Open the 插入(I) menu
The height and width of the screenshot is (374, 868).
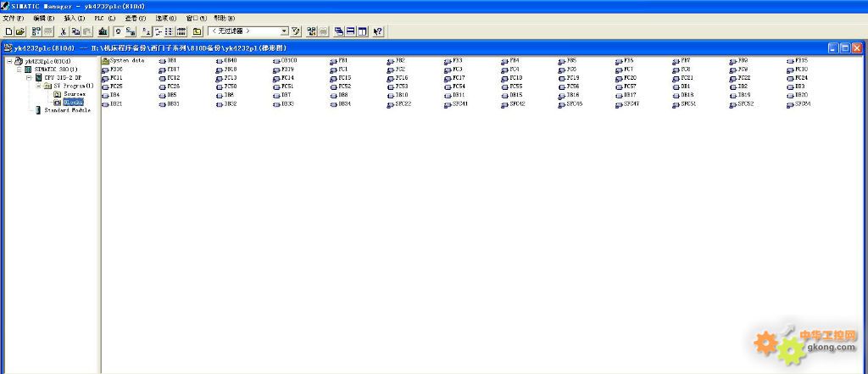(x=75, y=19)
